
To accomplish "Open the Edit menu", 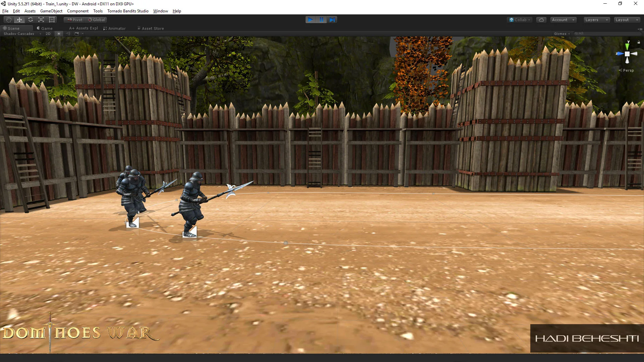I will click(x=16, y=11).
